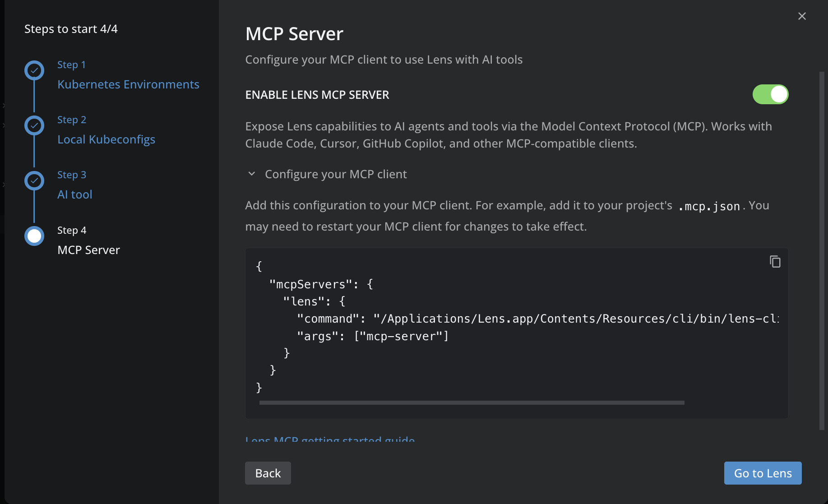Click the MCP Server page title

[x=294, y=34]
